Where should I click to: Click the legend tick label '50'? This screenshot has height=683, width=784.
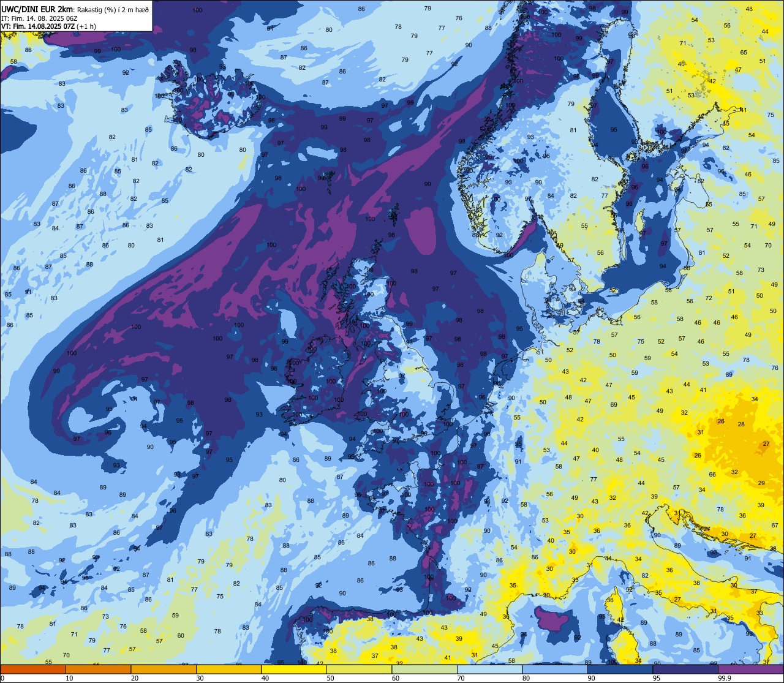[x=330, y=678]
